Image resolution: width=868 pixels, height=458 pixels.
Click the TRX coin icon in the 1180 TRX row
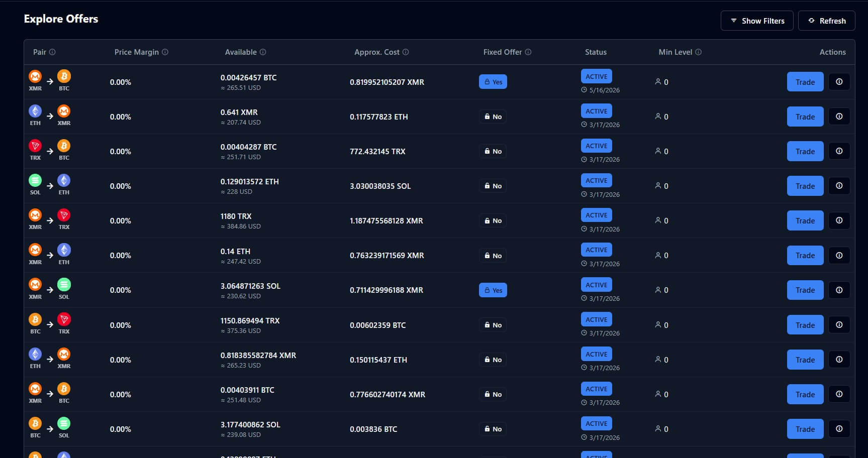point(64,215)
